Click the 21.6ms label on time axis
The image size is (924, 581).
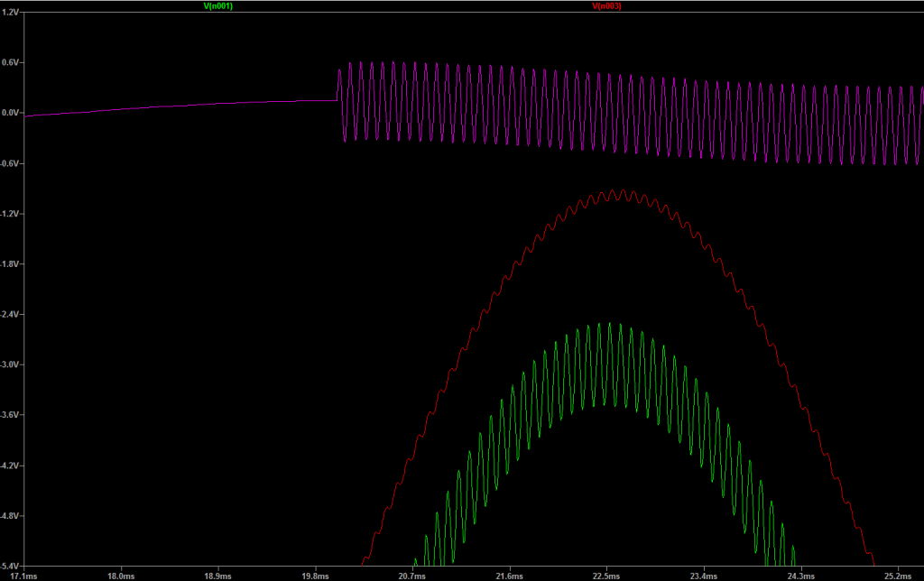tap(509, 575)
